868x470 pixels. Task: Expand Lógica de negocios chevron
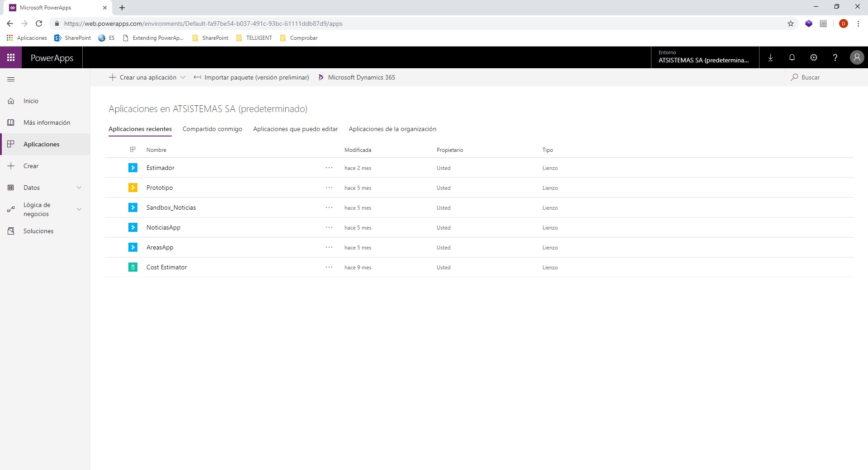(x=79, y=209)
